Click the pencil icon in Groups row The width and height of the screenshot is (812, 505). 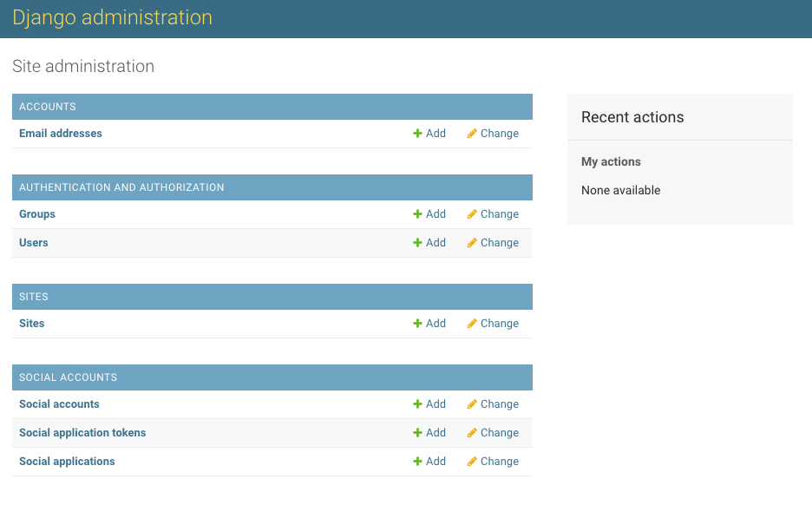(472, 214)
